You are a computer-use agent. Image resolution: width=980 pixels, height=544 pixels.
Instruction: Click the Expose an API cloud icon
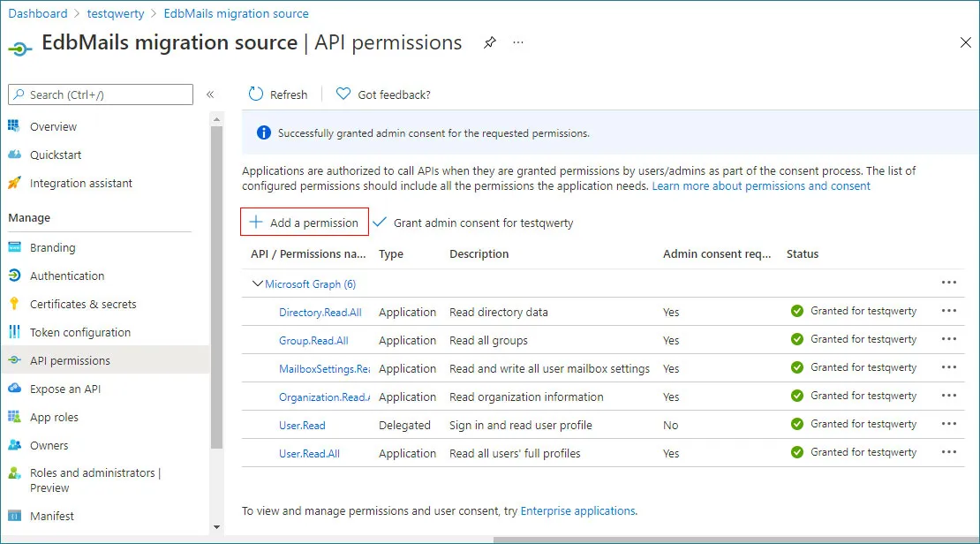(x=14, y=389)
